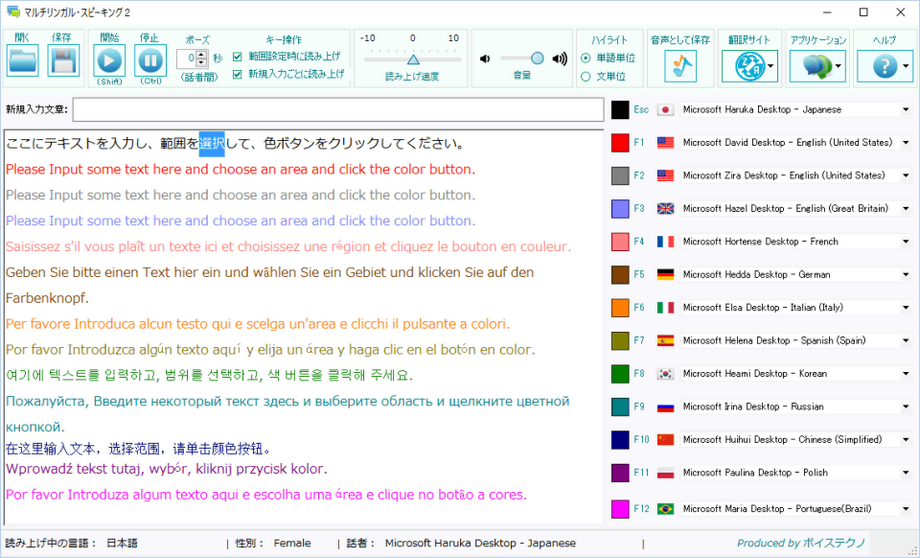
Task: Click the orange F6 color button
Action: 620,307
